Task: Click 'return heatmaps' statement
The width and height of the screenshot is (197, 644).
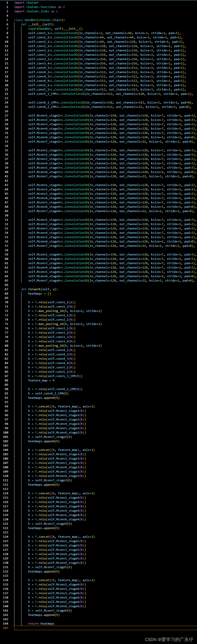Action: click(x=41, y=623)
